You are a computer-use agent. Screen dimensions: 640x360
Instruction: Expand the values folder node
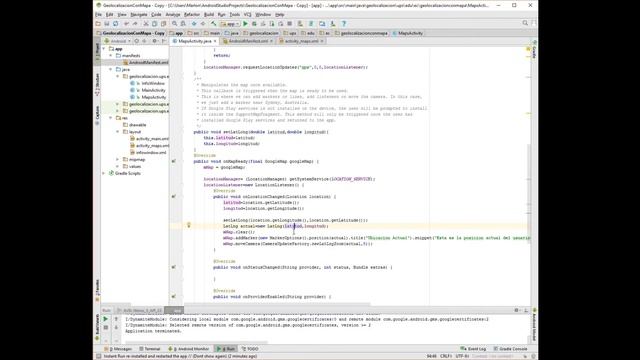point(118,167)
